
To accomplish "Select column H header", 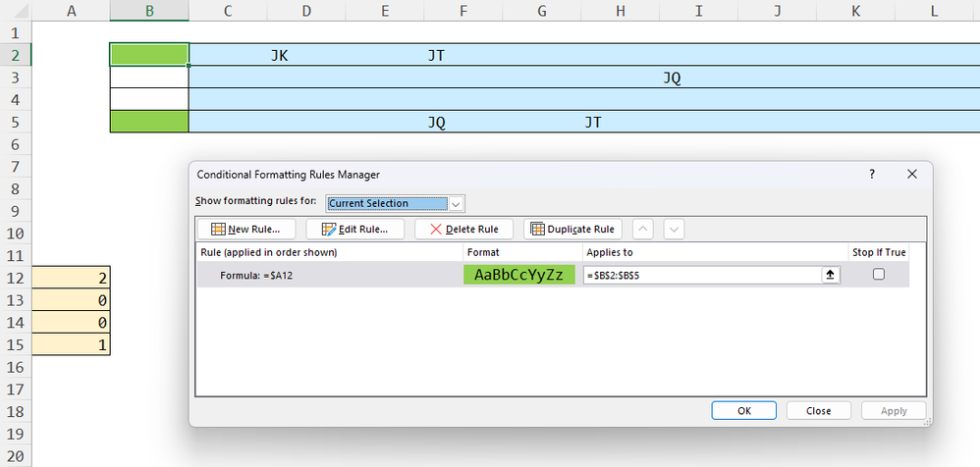I will coord(620,10).
